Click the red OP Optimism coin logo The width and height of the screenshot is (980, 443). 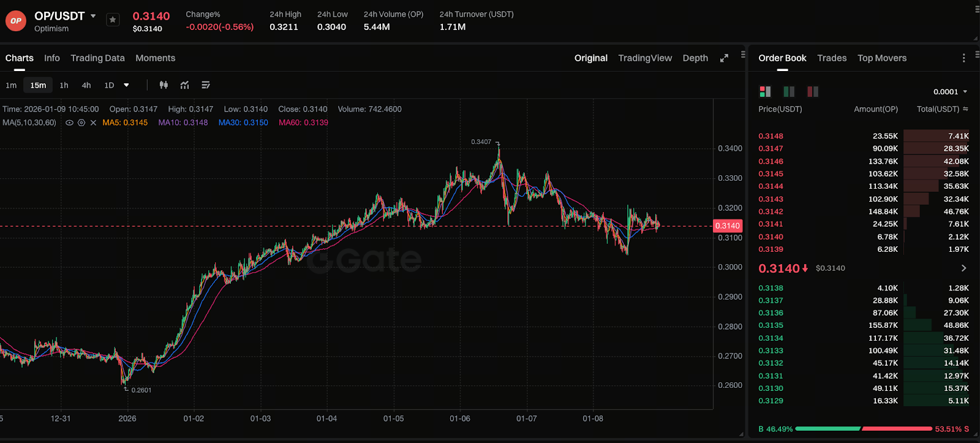pyautogui.click(x=16, y=21)
